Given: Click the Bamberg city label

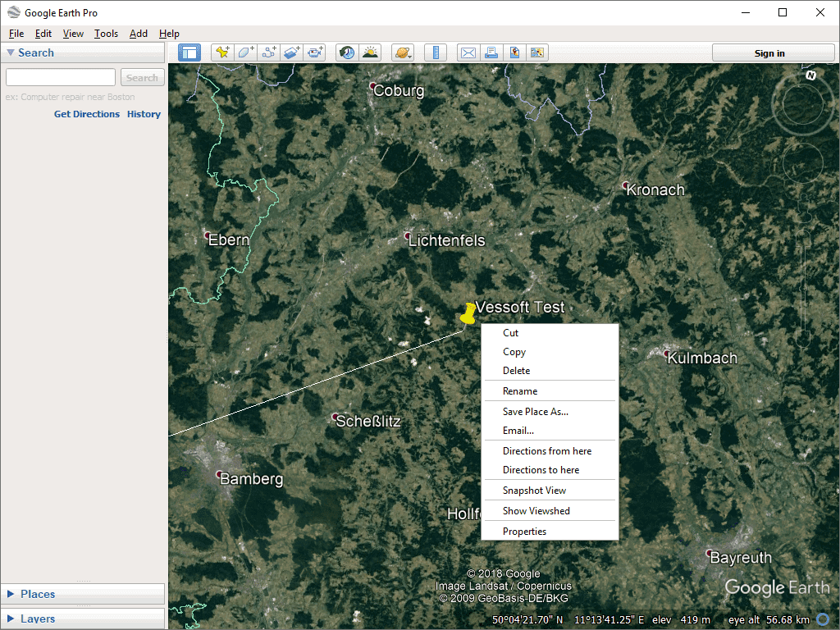Looking at the screenshot, I should (251, 478).
